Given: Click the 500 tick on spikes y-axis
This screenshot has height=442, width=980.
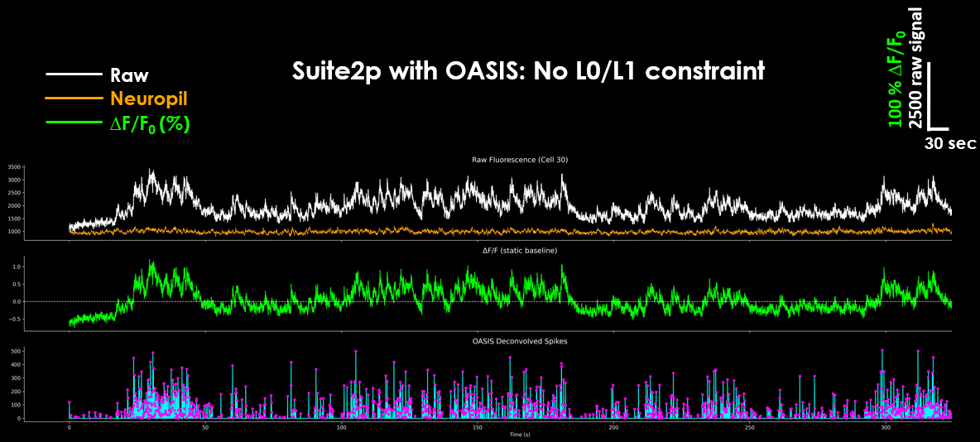Looking at the screenshot, I should 17,351.
